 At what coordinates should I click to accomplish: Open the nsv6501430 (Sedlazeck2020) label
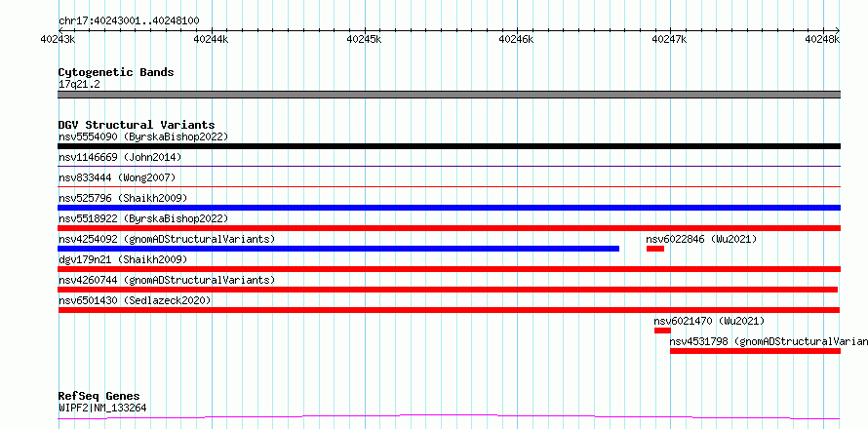[x=135, y=300]
